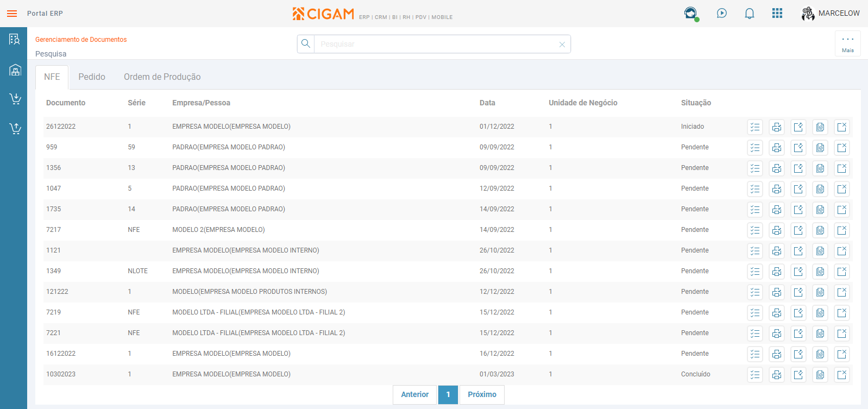
Task: Open the hamburger main menu
Action: pos(12,14)
